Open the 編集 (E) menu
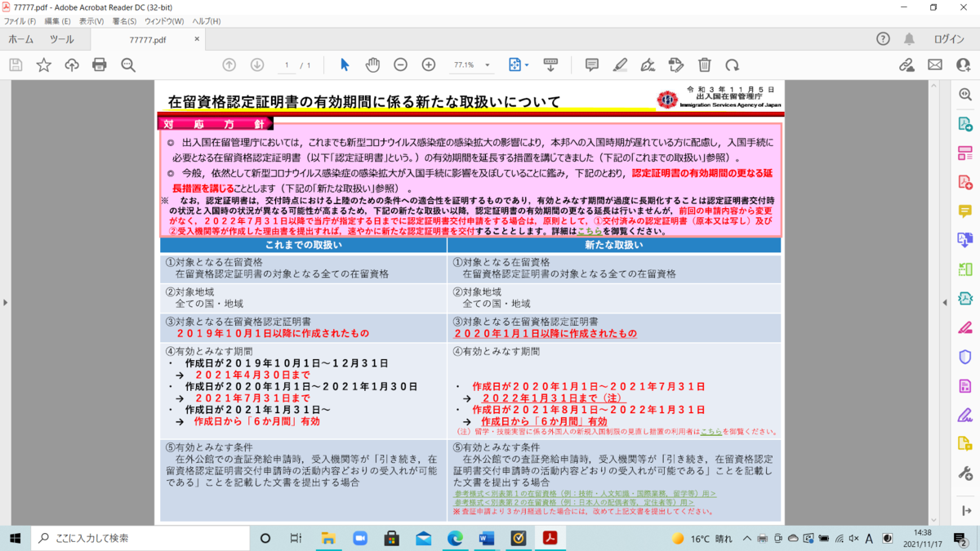Viewport: 980px width, 551px height. tap(57, 21)
